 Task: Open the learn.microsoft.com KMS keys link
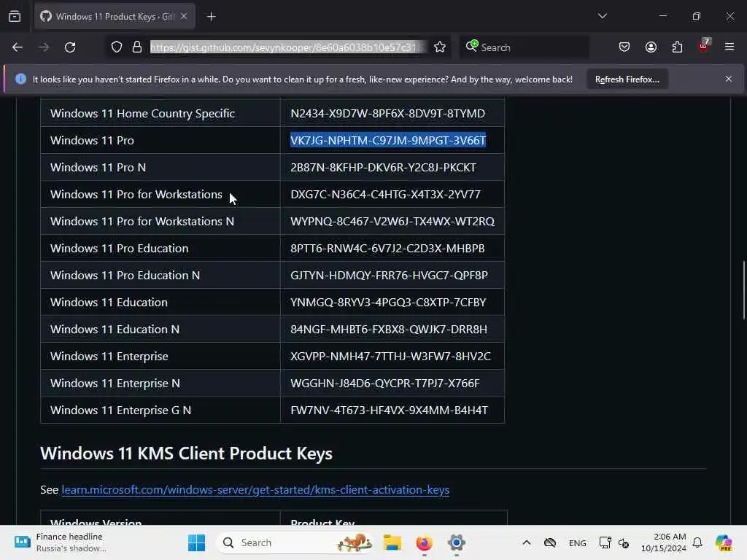255,490
